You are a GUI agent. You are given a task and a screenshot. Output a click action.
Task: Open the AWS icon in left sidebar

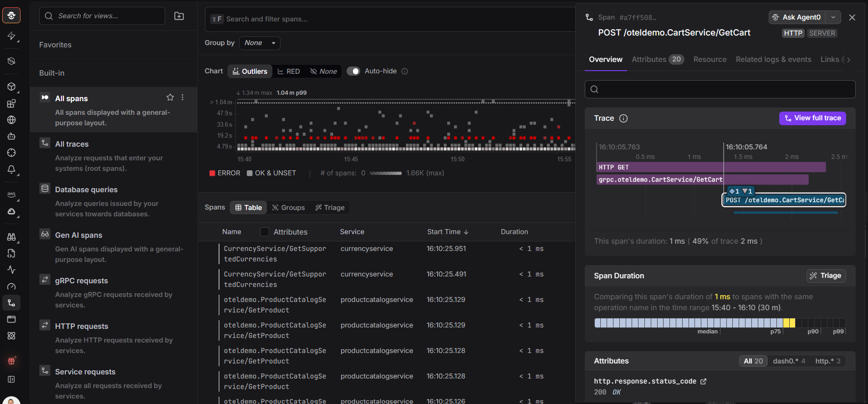click(x=11, y=194)
